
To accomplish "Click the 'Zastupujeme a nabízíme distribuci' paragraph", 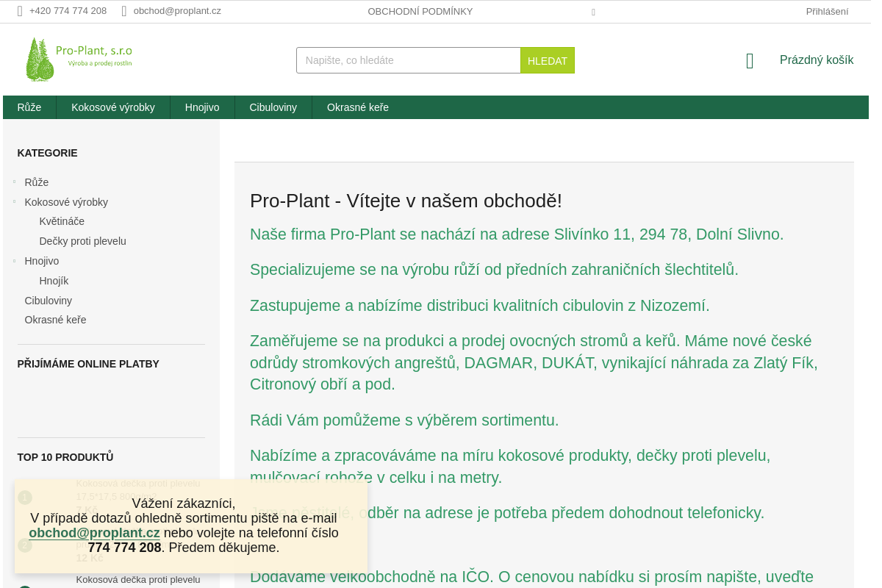I will [480, 306].
